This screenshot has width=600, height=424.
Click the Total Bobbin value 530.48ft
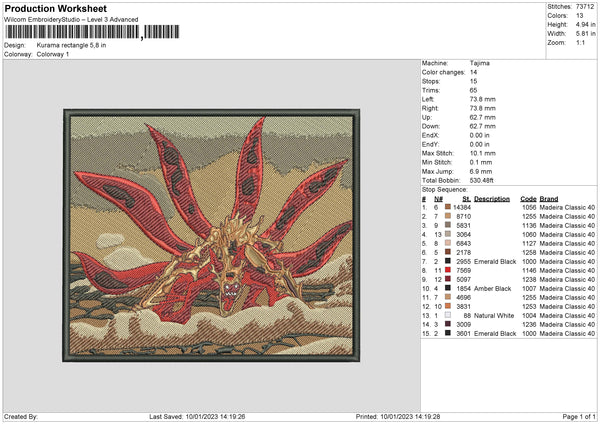[481, 180]
